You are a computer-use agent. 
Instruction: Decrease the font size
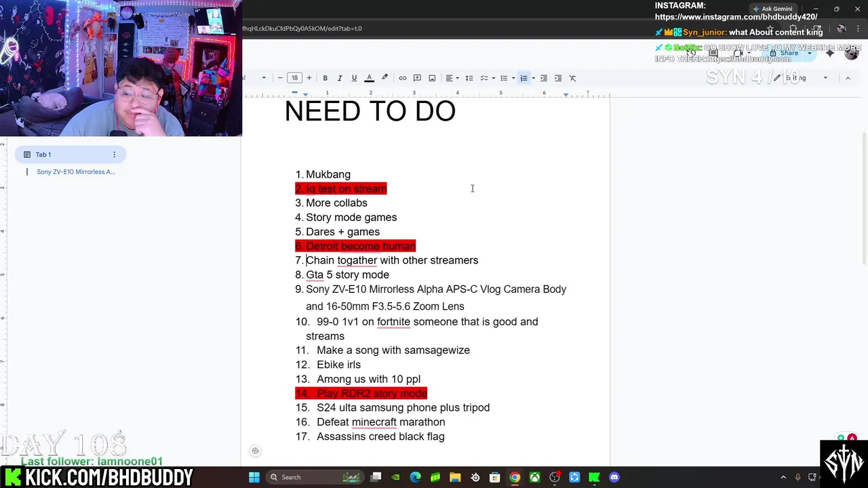click(280, 78)
